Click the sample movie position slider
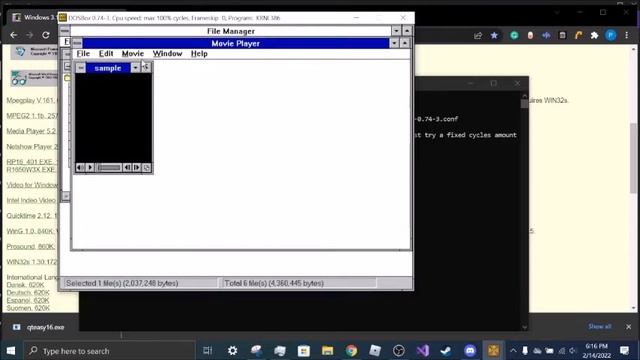This screenshot has height=360, width=640. pos(109,167)
